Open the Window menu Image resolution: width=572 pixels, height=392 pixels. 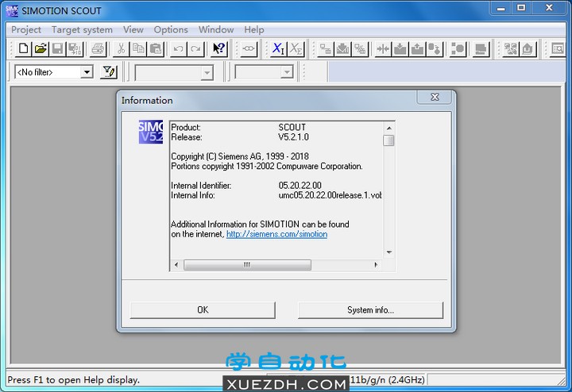click(x=216, y=29)
